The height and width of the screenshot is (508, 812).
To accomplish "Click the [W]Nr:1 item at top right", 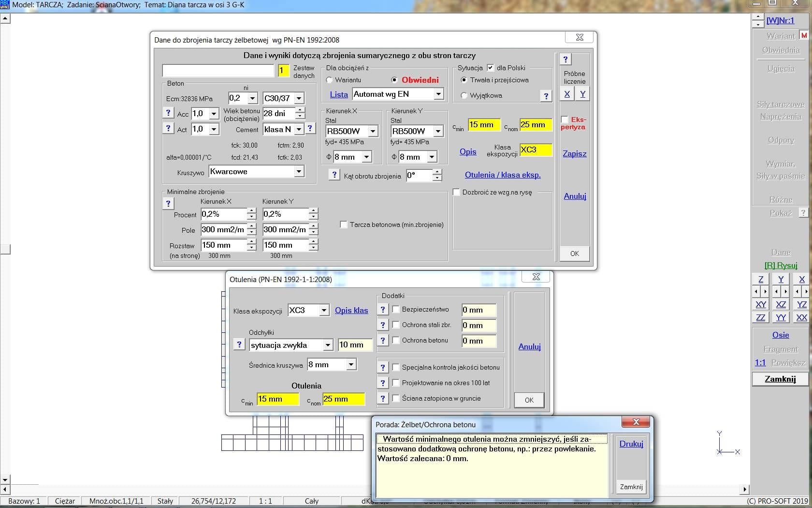I will pos(780,20).
